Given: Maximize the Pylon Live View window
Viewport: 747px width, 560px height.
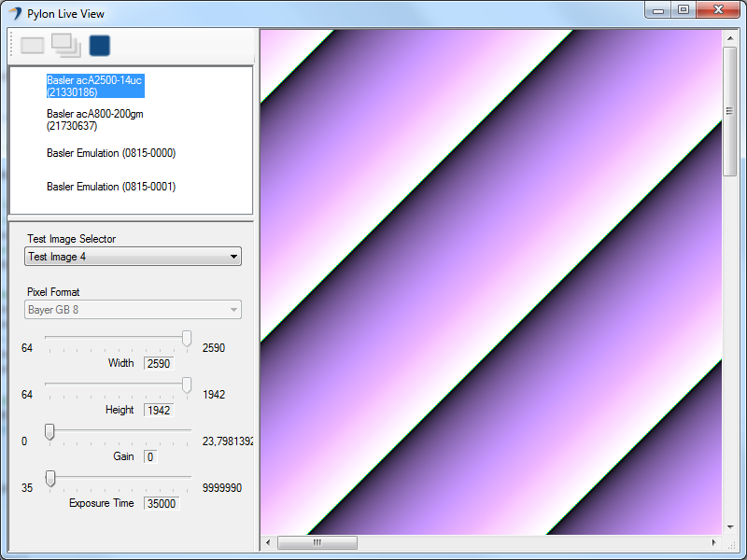Looking at the screenshot, I should point(684,10).
